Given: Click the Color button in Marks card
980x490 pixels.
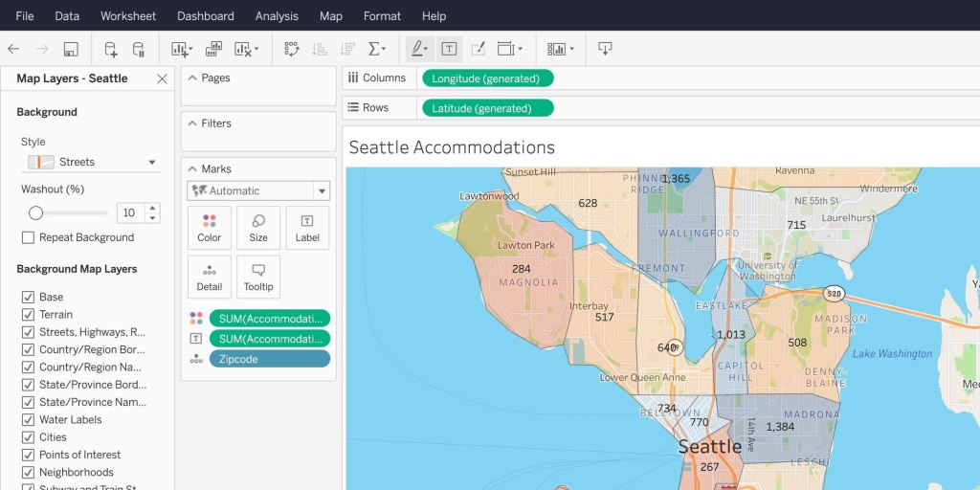Looking at the screenshot, I should 210,228.
